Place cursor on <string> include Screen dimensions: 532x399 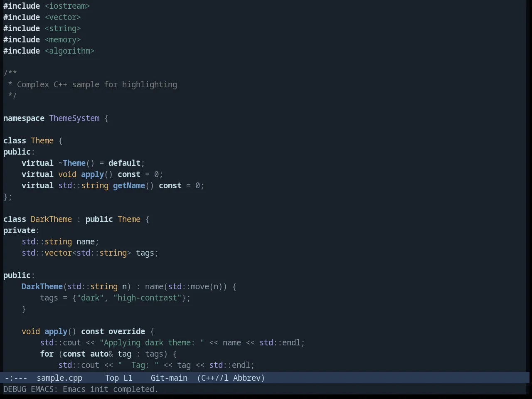click(x=63, y=28)
